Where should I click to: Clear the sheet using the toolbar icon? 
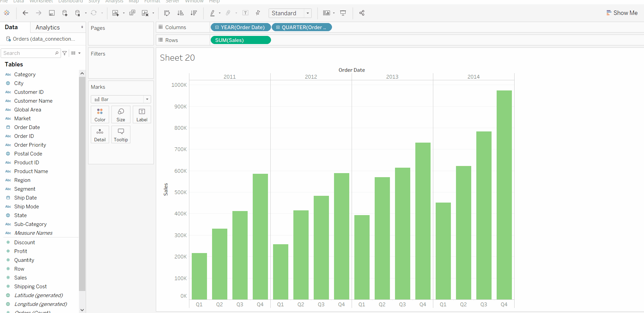[145, 13]
